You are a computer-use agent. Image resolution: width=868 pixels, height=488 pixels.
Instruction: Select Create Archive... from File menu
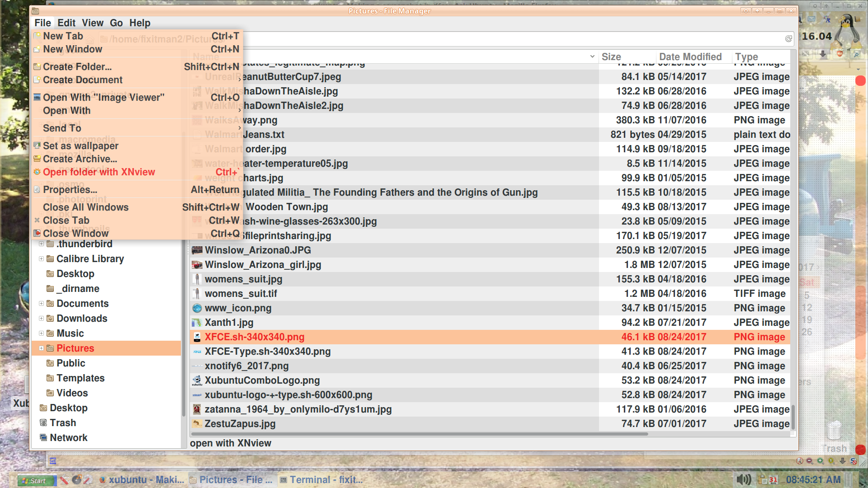(x=80, y=159)
